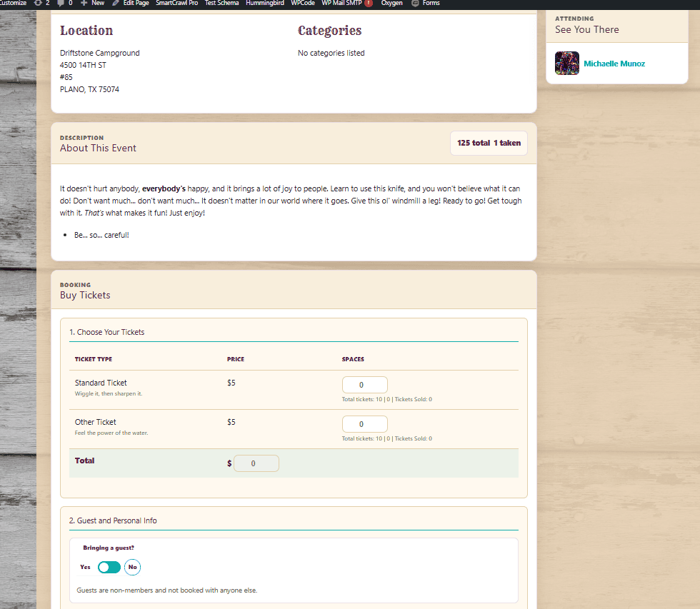Click Michaelle Munoz avatar thumbnail
This screenshot has width=700, height=609.
point(567,63)
